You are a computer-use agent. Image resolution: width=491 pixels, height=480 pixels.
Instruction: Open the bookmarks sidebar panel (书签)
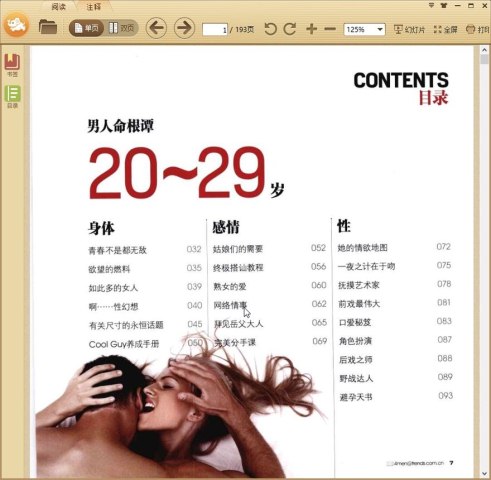12,65
